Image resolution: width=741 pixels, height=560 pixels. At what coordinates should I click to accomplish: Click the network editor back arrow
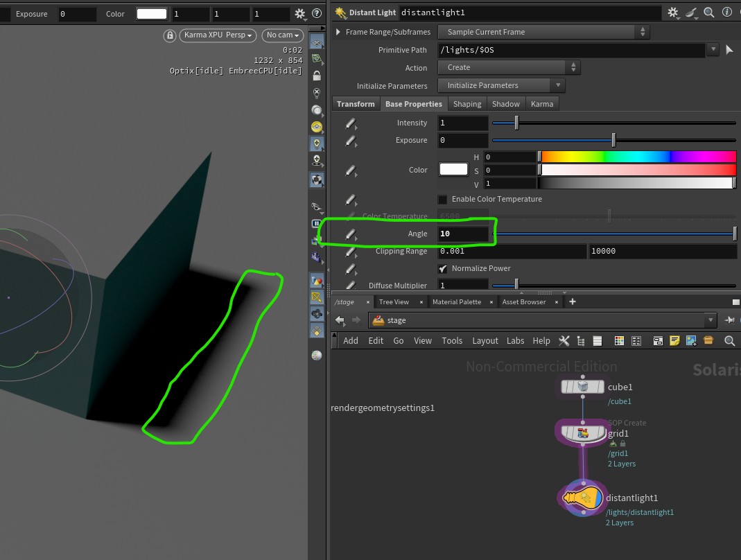[x=340, y=320]
